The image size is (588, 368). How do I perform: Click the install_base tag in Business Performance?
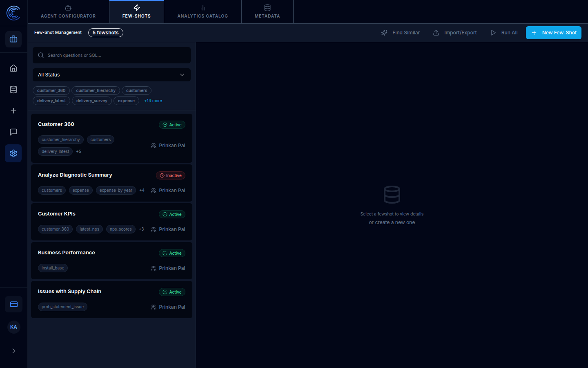(x=53, y=268)
